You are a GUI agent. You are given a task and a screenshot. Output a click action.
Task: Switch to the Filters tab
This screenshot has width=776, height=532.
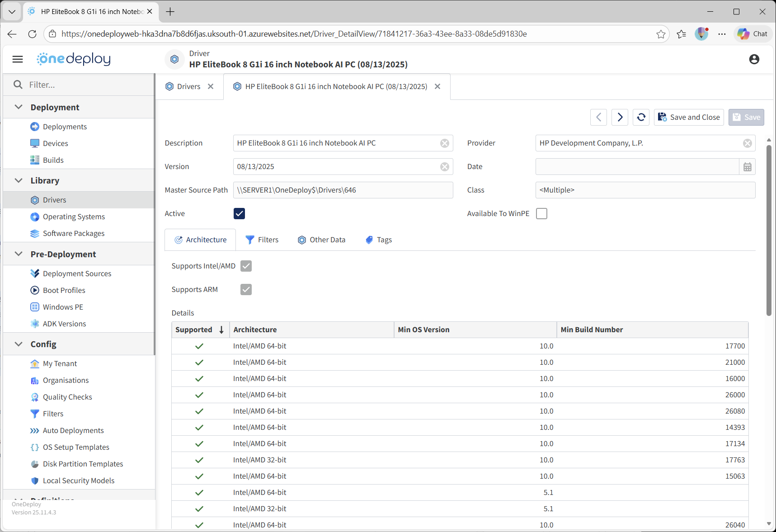(x=262, y=240)
